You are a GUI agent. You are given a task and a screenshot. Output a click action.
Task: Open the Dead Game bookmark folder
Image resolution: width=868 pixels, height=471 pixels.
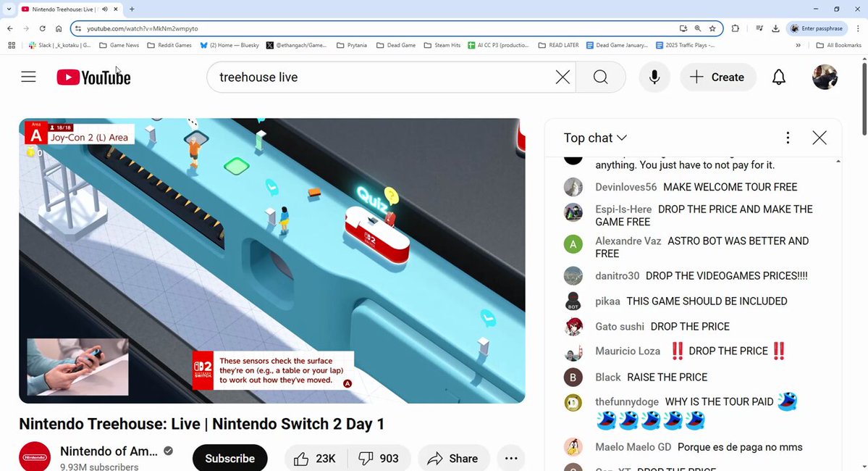(x=396, y=46)
